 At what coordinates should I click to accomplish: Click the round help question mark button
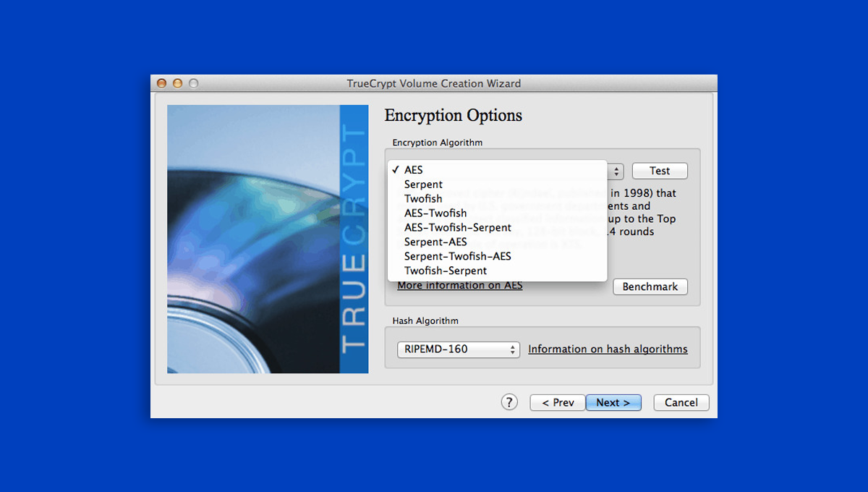pyautogui.click(x=510, y=402)
